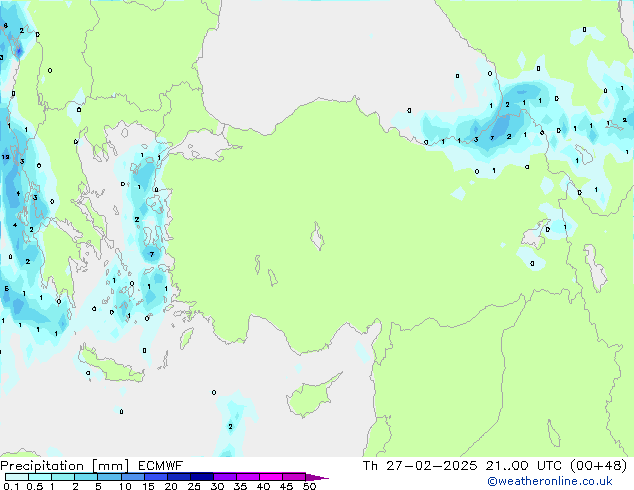Image resolution: width=634 pixels, height=490 pixels.
Task: Open the weatheronline.co.uk copyright link
Action: click(549, 481)
